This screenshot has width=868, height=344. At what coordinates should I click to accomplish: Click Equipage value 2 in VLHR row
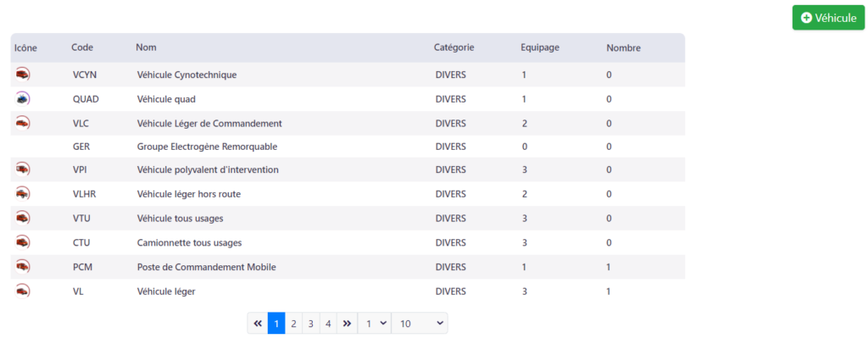tap(524, 194)
